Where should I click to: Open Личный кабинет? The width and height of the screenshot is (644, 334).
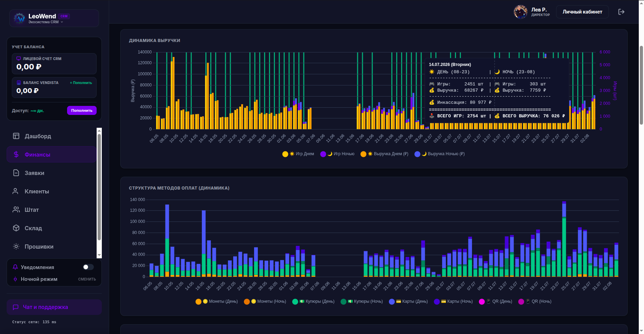coord(582,12)
